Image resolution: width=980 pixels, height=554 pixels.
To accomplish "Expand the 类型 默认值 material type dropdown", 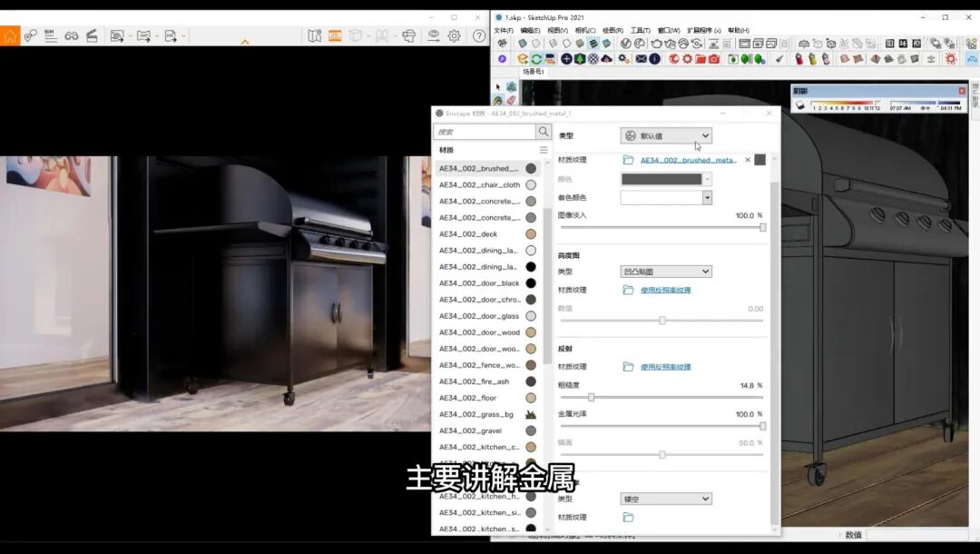I will coord(666,135).
